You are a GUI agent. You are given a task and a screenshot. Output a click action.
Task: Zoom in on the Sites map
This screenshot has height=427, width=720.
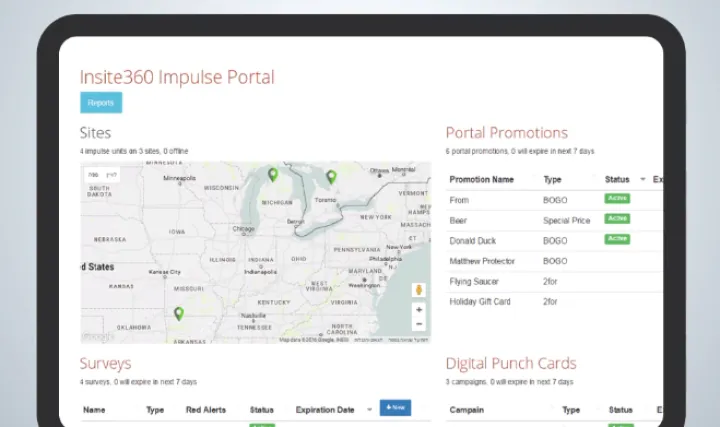click(x=418, y=310)
